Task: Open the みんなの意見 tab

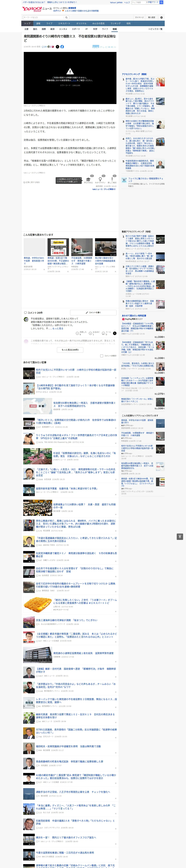Action: point(98,23)
